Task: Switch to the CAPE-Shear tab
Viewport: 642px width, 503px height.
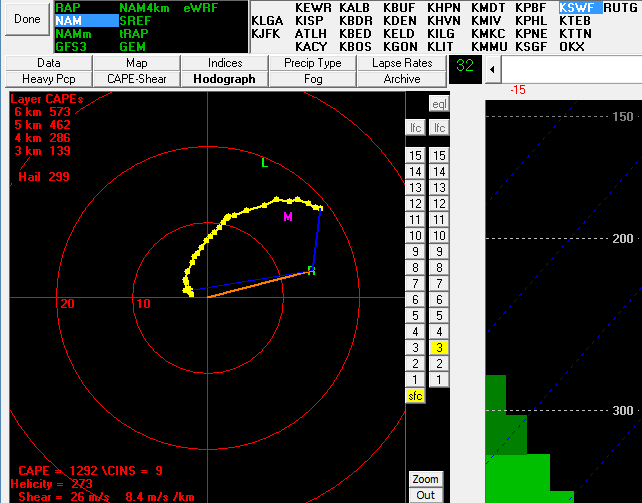Action: 137,78
